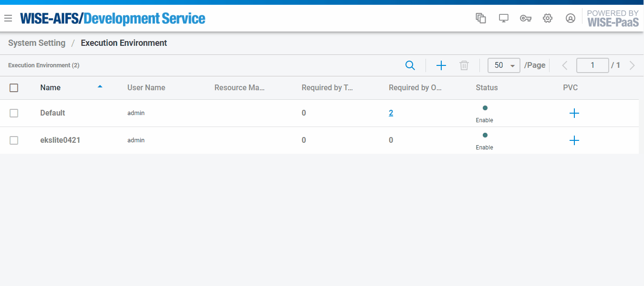
Task: Open the settings gear icon
Action: [548, 18]
